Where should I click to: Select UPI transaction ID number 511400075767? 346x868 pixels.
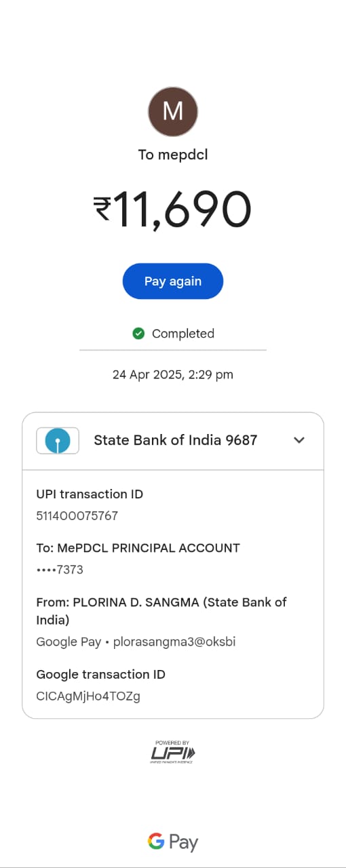click(x=77, y=516)
